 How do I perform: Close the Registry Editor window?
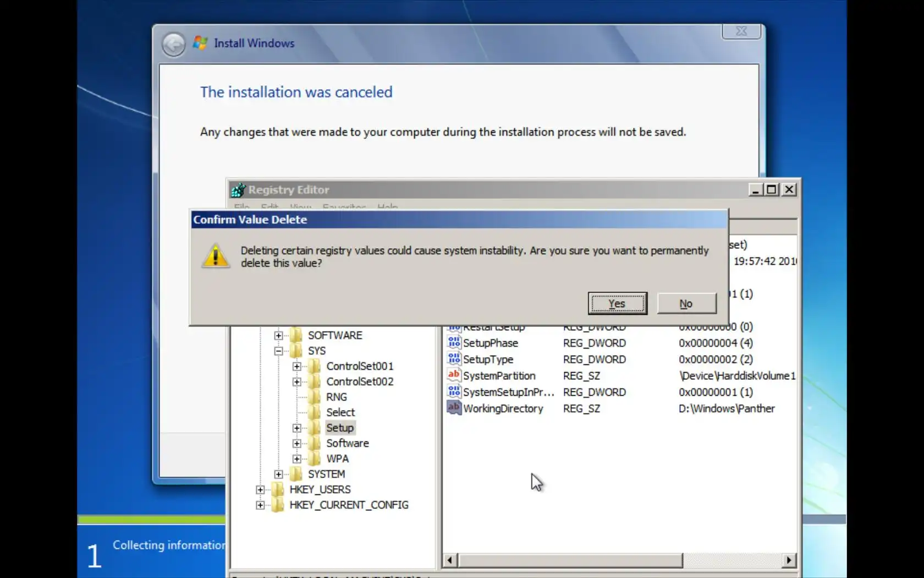coord(789,189)
